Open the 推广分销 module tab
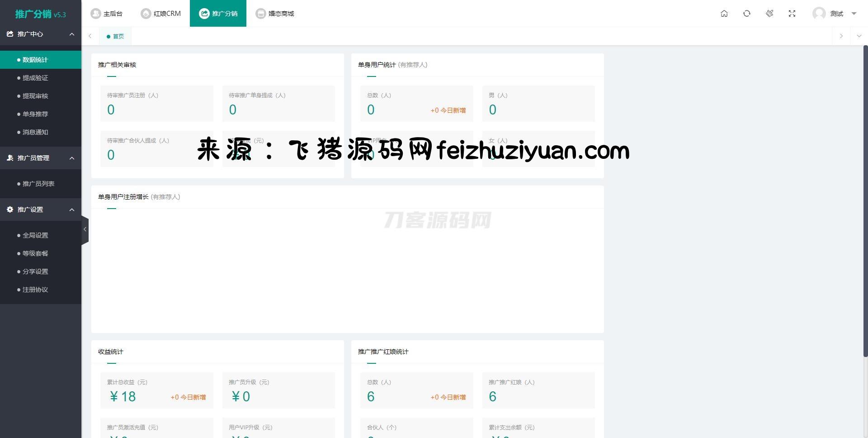Image resolution: width=868 pixels, height=438 pixels. coord(218,14)
